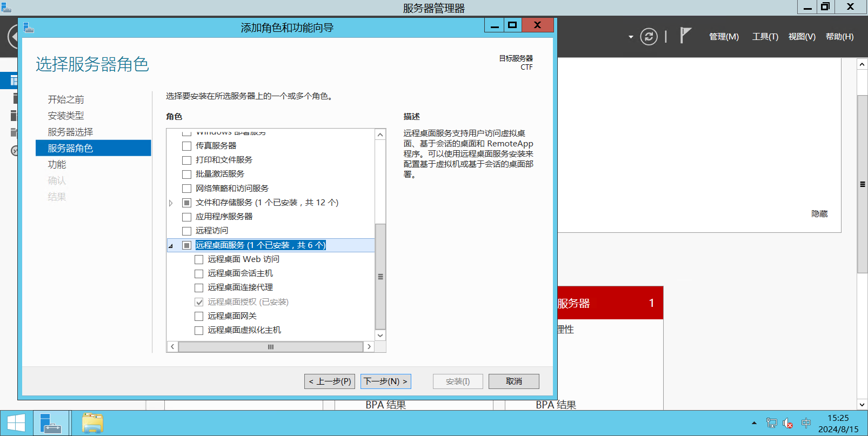Open the notifications flag in Server Manager
The height and width of the screenshot is (436, 868).
685,36
